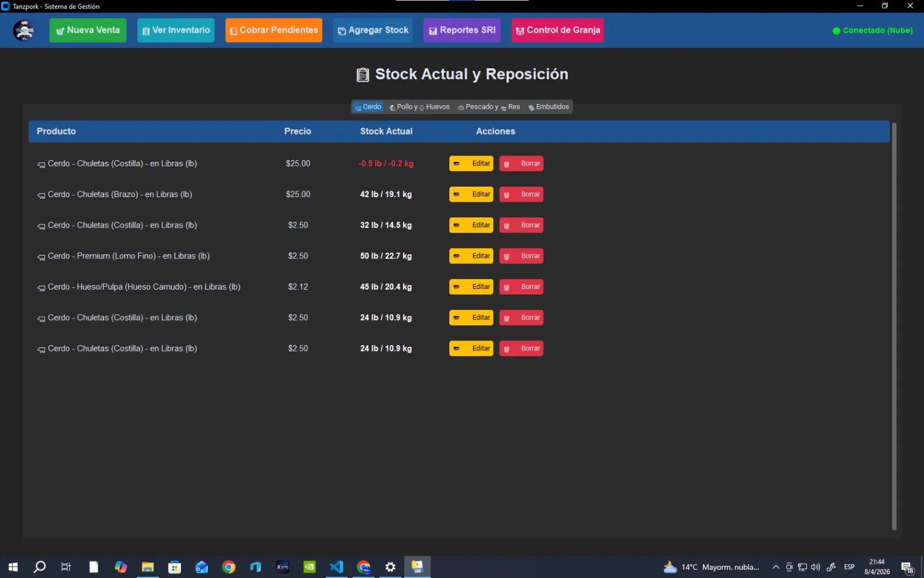Delete the Hueso/Pulpa (Hueso Carnudo) row
Image resolution: width=924 pixels, height=578 pixels.
point(521,287)
